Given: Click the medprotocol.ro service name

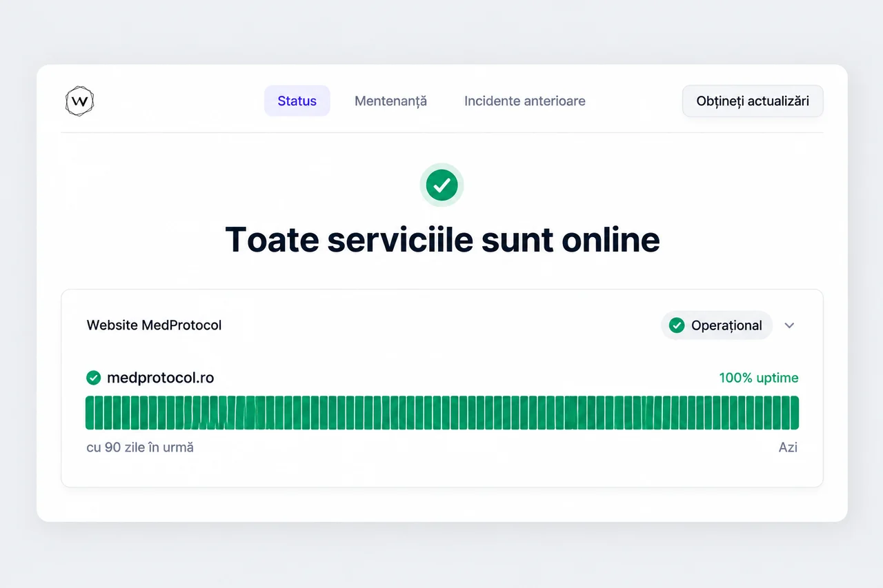Looking at the screenshot, I should [161, 378].
